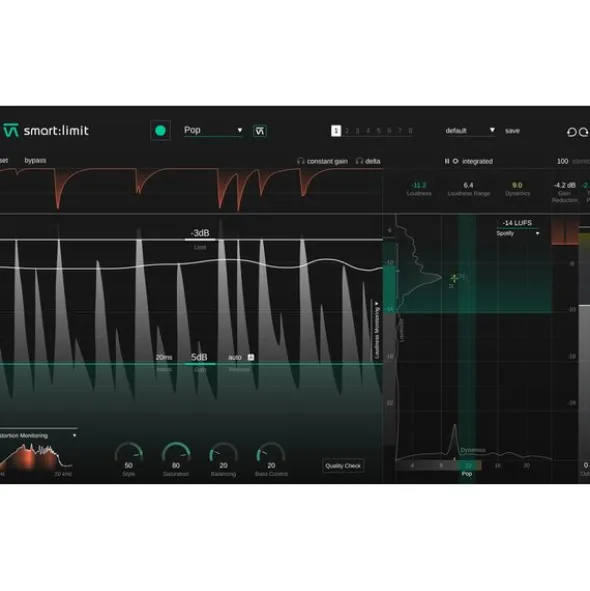Click the crosshair marker in loudness grid
Screen dimensions: 590x591
454,278
